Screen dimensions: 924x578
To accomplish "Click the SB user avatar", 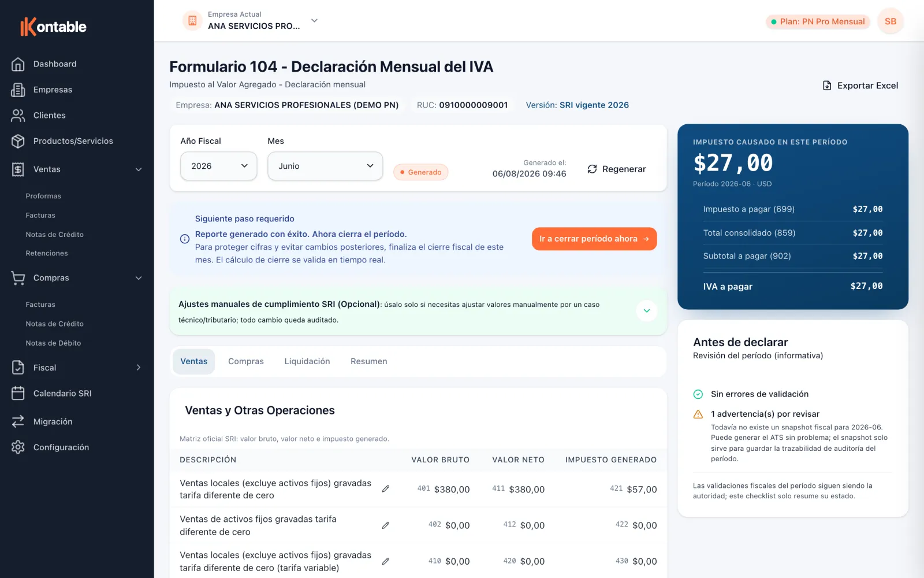I will [891, 21].
